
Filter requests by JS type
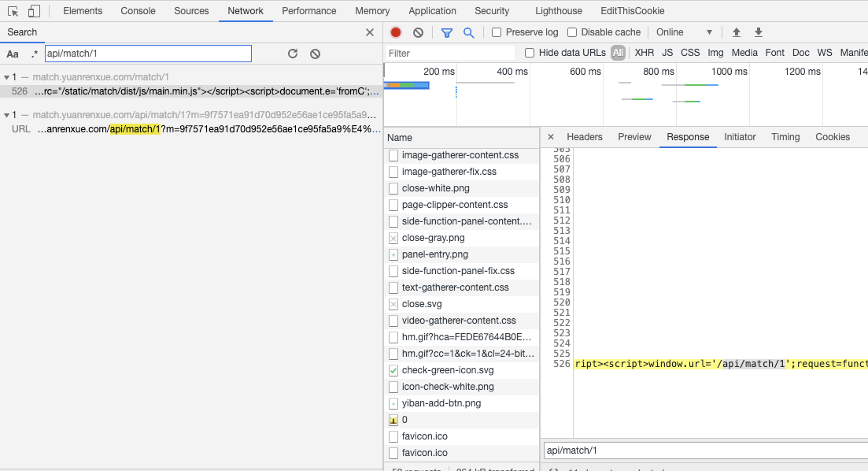pyautogui.click(x=667, y=53)
